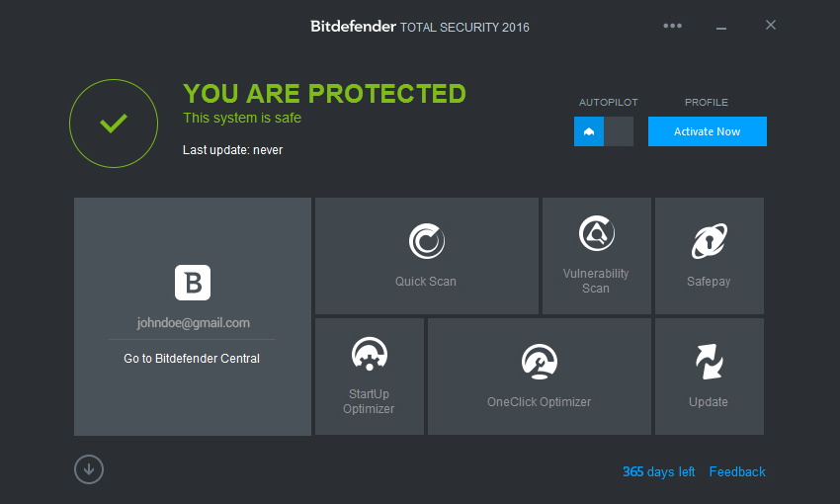The width and height of the screenshot is (840, 504).
Task: Click the 365 days left link
Action: point(658,471)
